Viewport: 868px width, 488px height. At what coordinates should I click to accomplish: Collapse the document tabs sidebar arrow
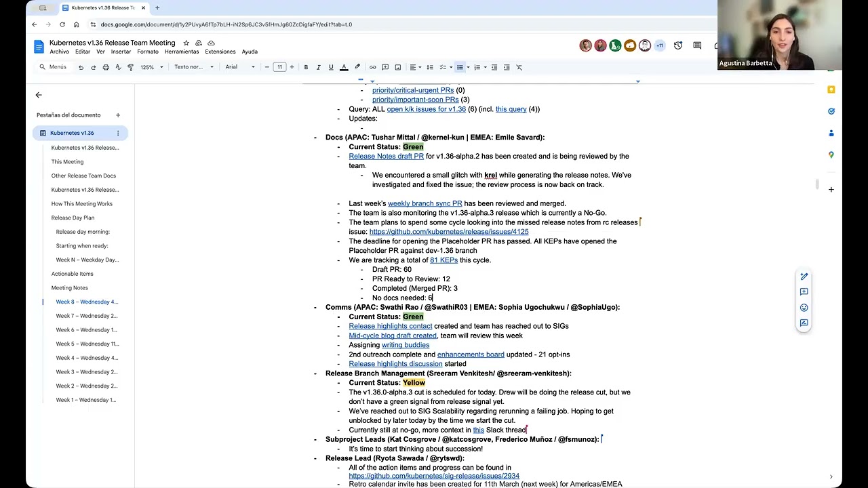tap(39, 95)
